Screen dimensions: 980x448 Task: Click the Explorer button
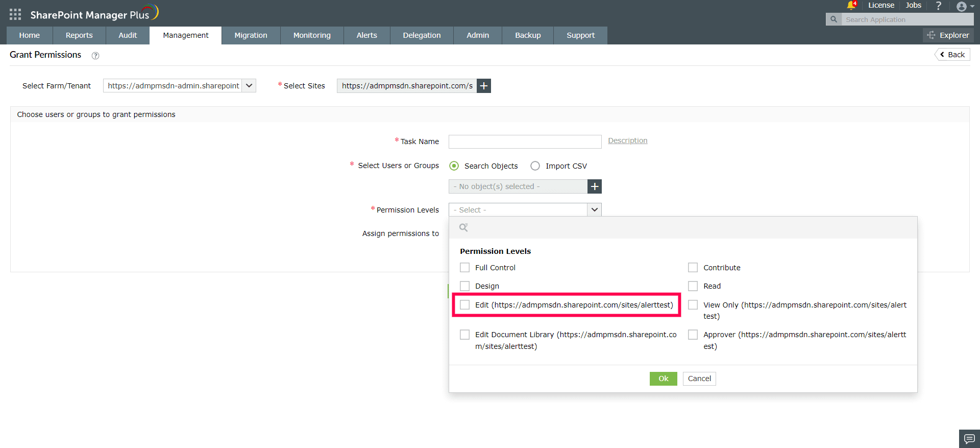coord(948,35)
